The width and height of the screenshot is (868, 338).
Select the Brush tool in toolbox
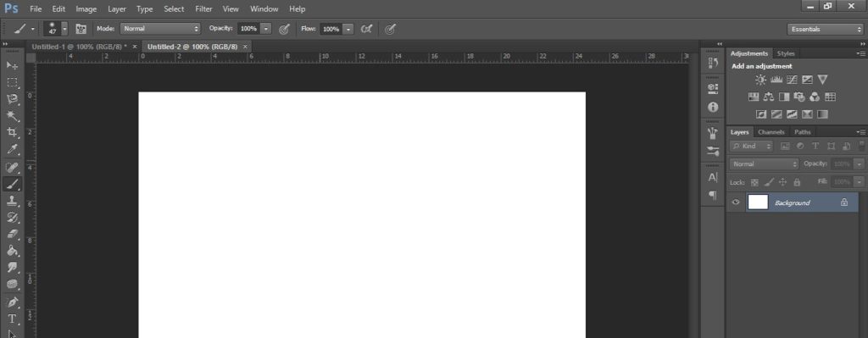tap(12, 184)
